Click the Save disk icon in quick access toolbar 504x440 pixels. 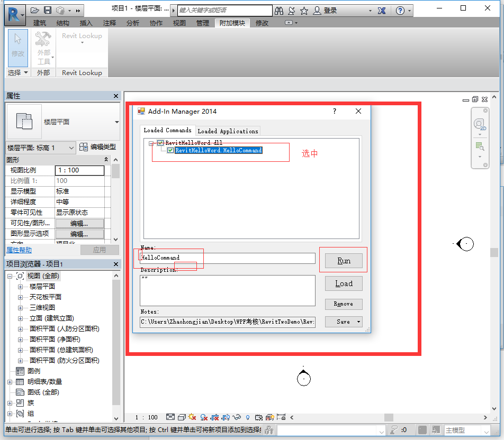pyautogui.click(x=48, y=10)
